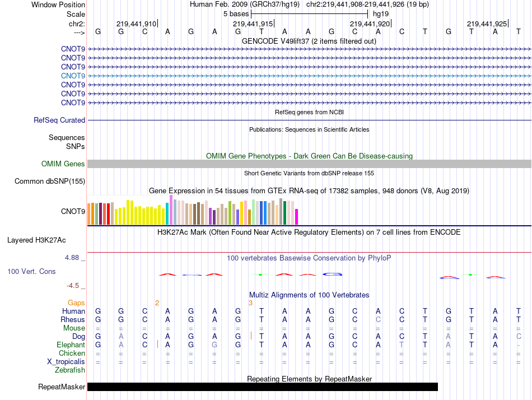Click the 5 bases scale bar
The image size is (532, 400).
pyautogui.click(x=309, y=13)
